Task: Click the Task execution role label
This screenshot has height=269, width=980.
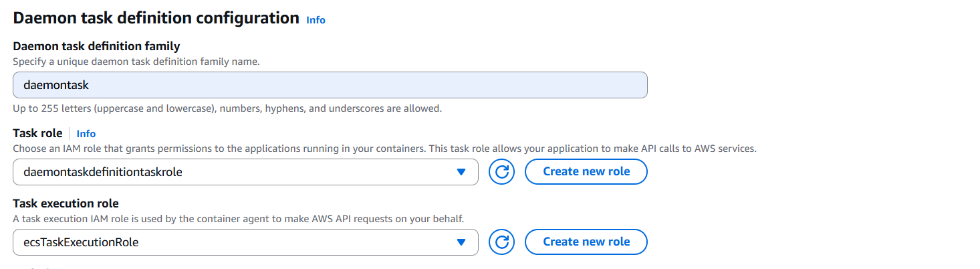Action: pyautogui.click(x=66, y=203)
